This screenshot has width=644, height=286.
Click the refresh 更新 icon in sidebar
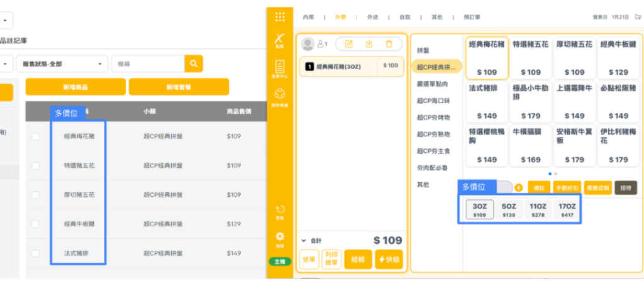[280, 212]
